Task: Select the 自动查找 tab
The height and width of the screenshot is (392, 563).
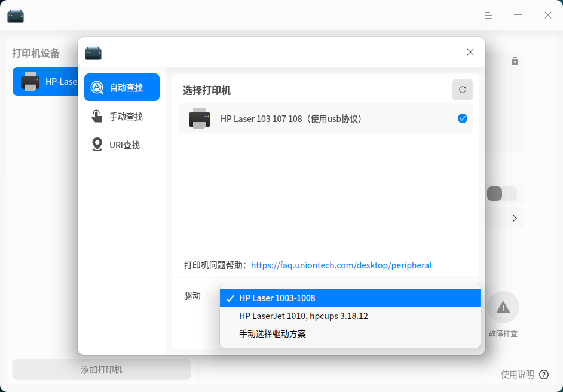Action: (x=122, y=87)
